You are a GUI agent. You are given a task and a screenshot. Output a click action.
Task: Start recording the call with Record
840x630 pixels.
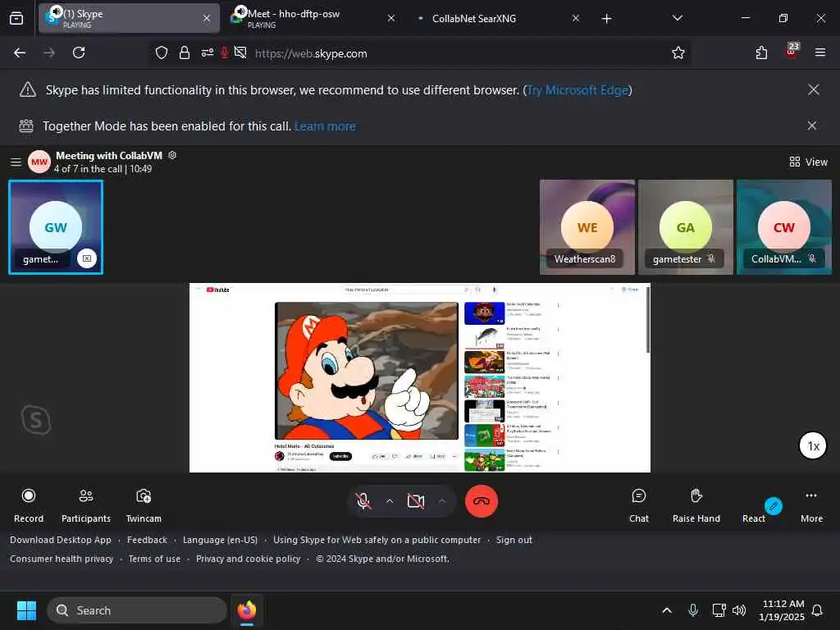tap(29, 505)
